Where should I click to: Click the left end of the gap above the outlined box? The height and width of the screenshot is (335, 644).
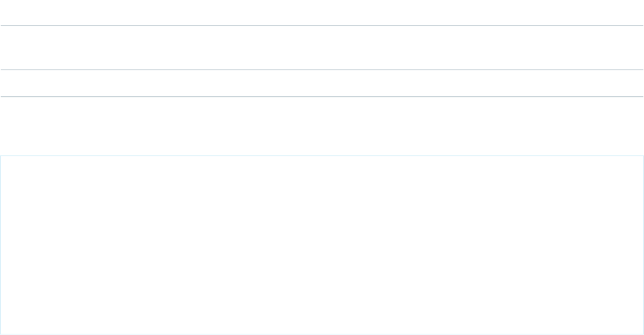[x=6, y=126]
